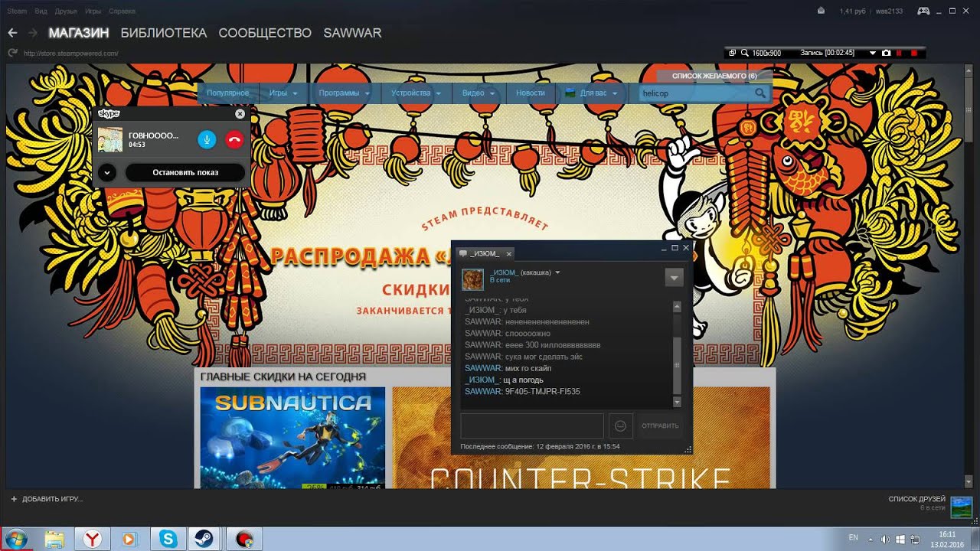Click the volume speaker tray icon
This screenshot has width=980, height=551.
click(885, 540)
